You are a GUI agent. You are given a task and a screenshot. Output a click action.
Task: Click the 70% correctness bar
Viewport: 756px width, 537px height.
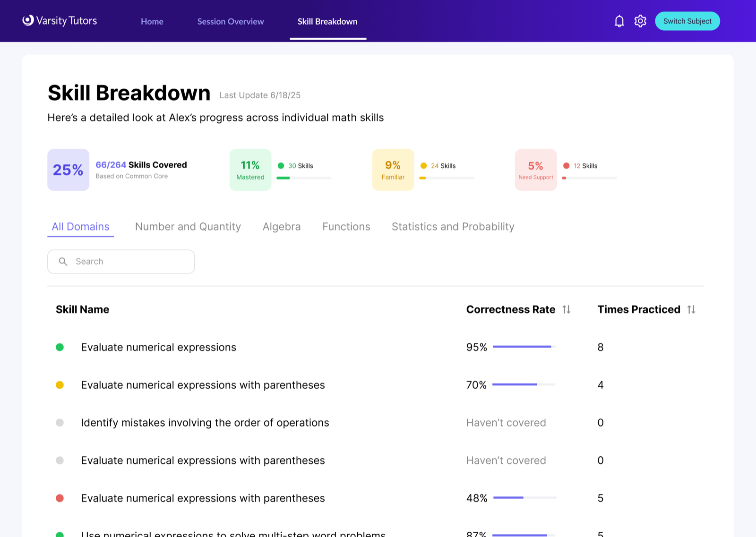(524, 384)
